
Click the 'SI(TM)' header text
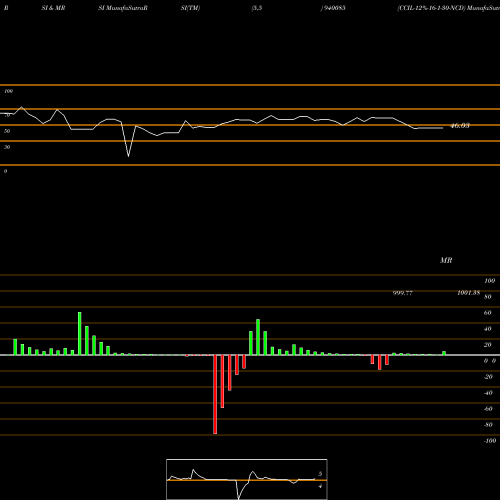[x=190, y=8]
